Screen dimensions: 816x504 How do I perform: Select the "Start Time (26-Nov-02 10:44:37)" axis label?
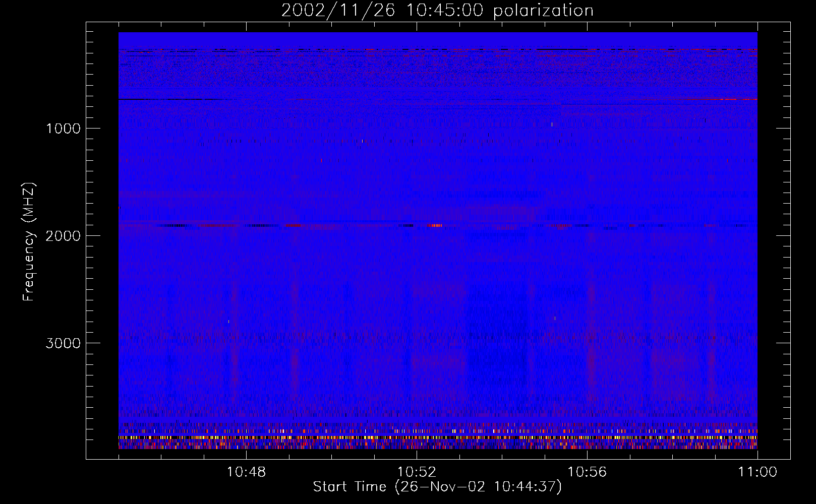(437, 487)
